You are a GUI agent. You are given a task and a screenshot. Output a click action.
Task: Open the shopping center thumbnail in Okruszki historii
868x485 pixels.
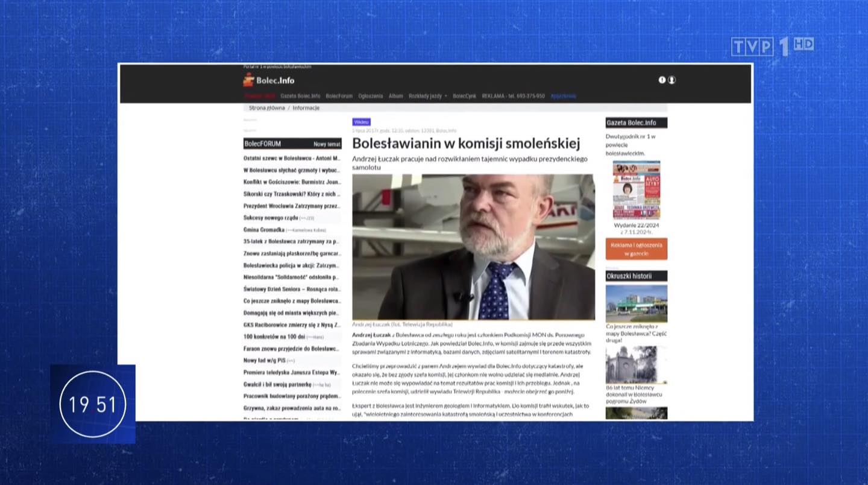pyautogui.click(x=636, y=303)
